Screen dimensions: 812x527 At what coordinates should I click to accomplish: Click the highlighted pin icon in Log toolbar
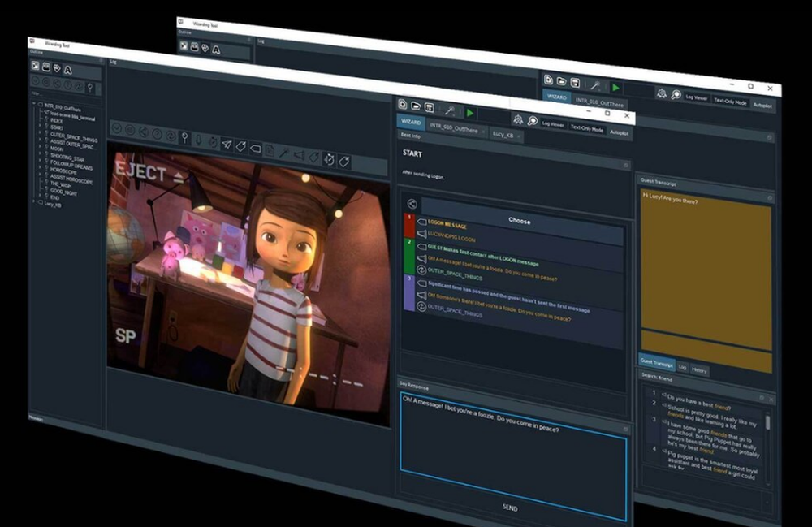tap(184, 137)
